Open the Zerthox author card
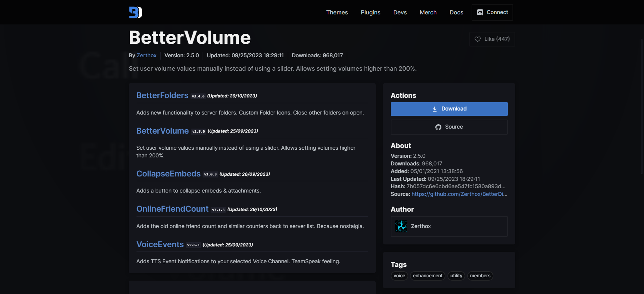This screenshot has height=294, width=644. tap(449, 226)
